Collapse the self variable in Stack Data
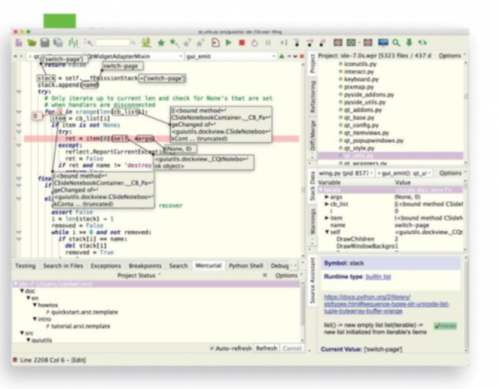Image resolution: width=500 pixels, height=389 pixels. tap(327, 232)
